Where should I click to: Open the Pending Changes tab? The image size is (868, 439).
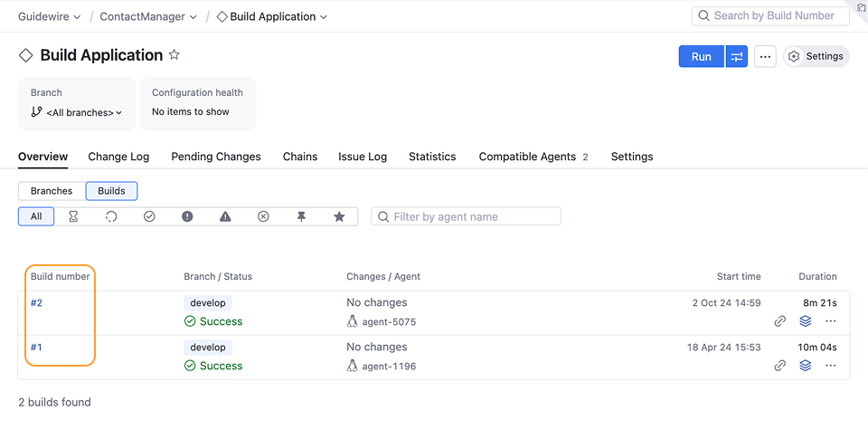pos(216,157)
